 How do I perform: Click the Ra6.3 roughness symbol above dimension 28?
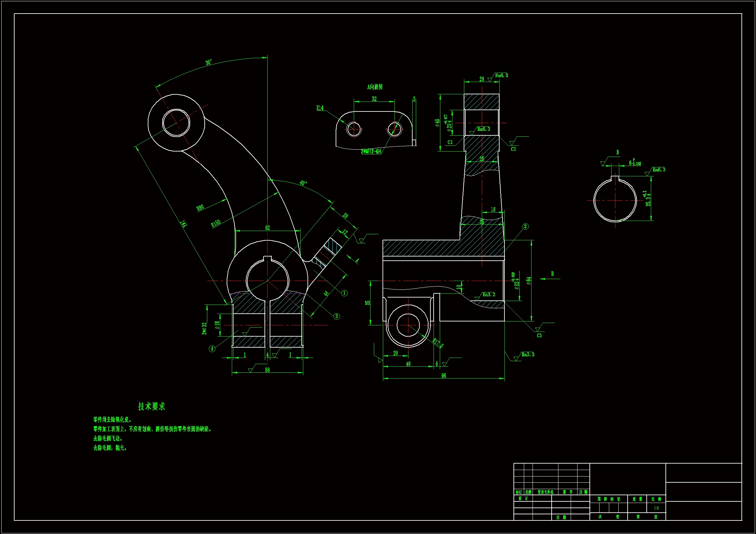tap(501, 76)
